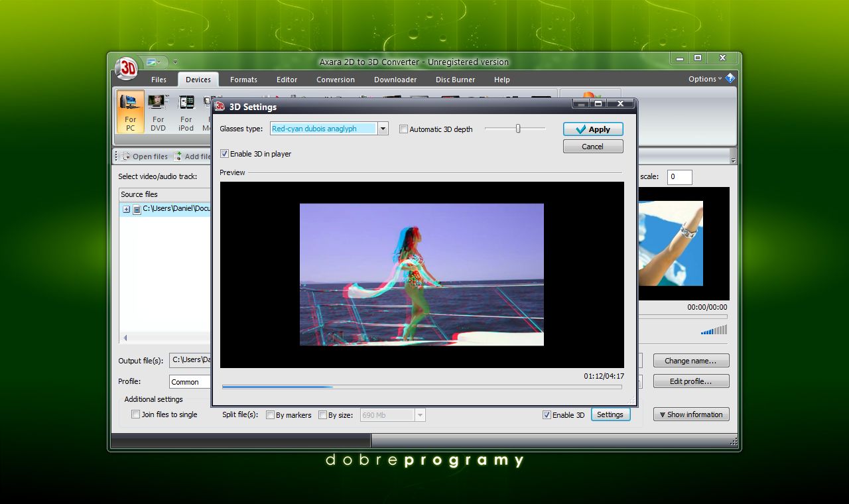Click the 00:00/00:00 player time readout
Image resolution: width=849 pixels, height=504 pixels.
707,307
